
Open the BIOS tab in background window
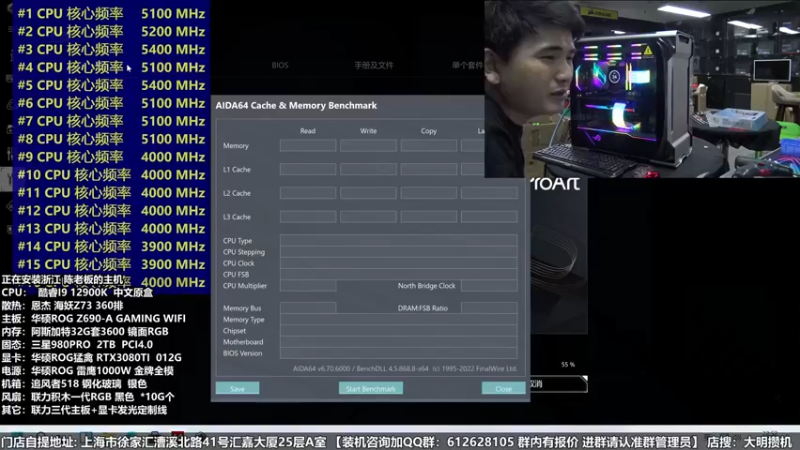click(280, 65)
